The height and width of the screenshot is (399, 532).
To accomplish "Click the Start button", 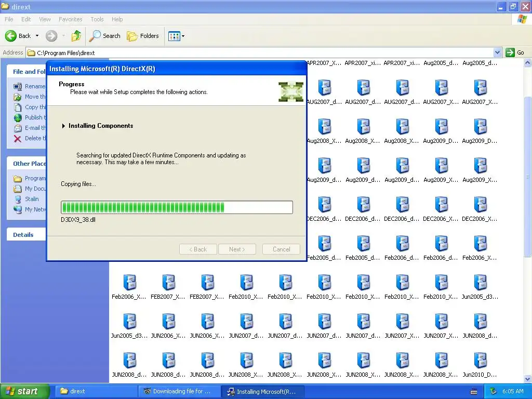I will 24,391.
